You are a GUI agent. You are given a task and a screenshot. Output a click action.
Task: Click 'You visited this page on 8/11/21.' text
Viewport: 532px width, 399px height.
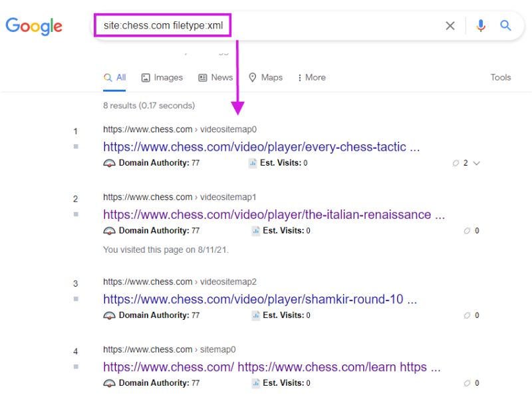[x=166, y=250]
